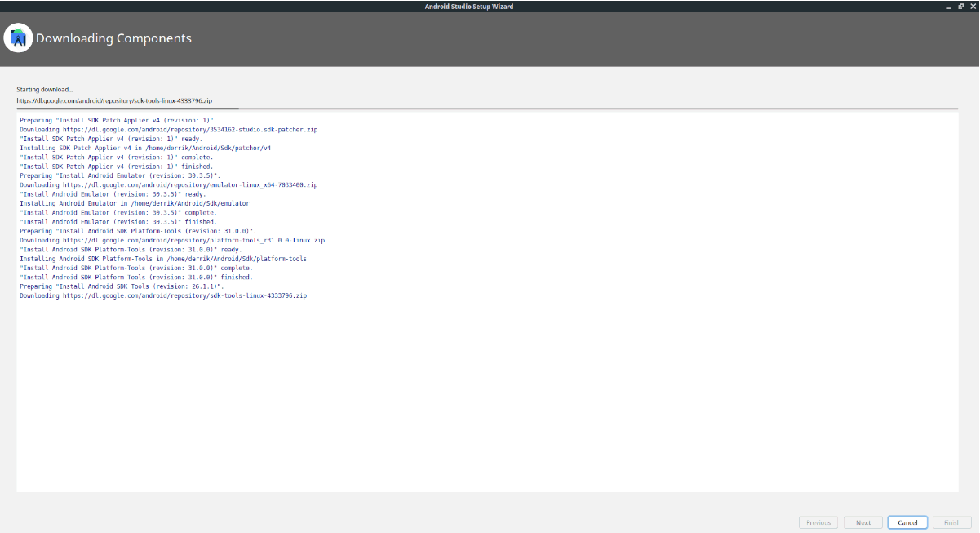Image resolution: width=980 pixels, height=533 pixels.
Task: Maximize the Setup Wizard window
Action: click(x=960, y=6)
